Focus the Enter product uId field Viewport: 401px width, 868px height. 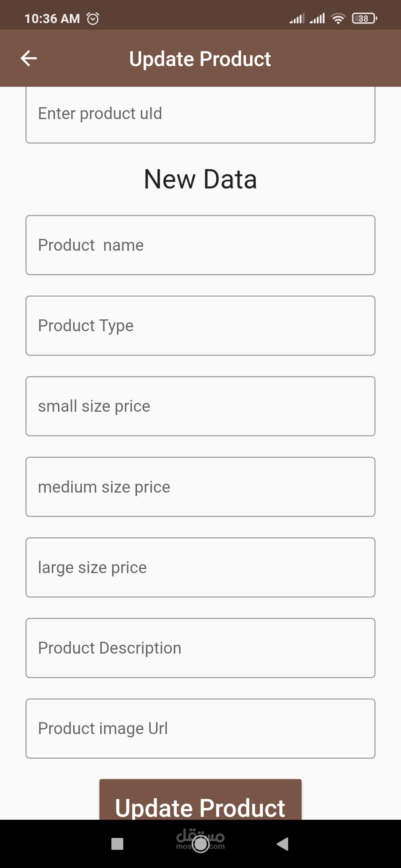200,114
